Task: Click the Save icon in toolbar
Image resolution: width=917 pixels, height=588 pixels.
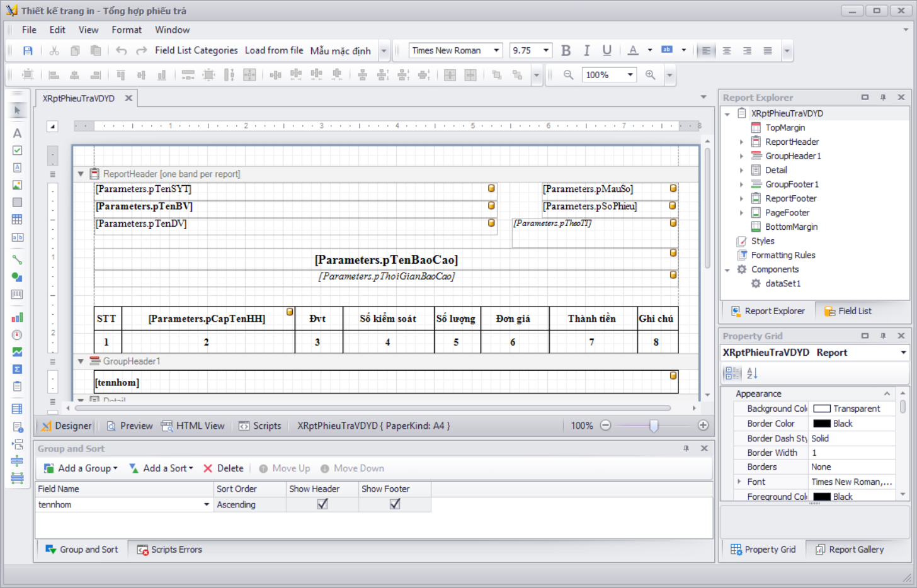Action: pos(28,50)
